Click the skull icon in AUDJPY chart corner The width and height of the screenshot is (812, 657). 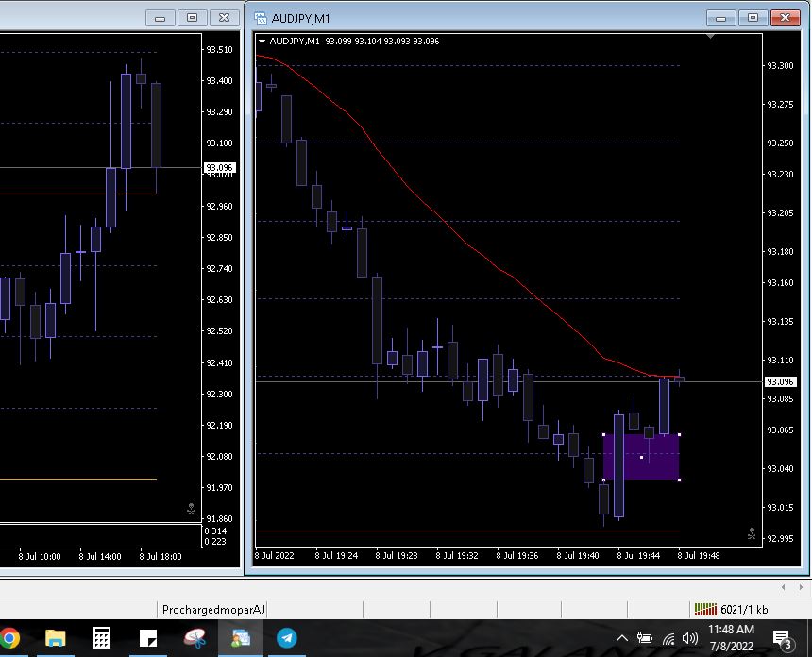[752, 533]
